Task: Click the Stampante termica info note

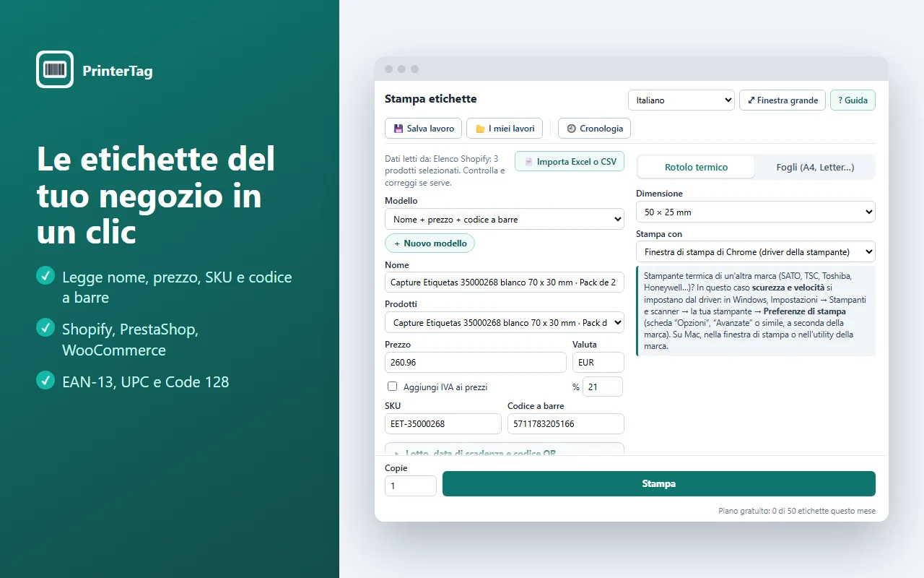Action: pyautogui.click(x=756, y=311)
